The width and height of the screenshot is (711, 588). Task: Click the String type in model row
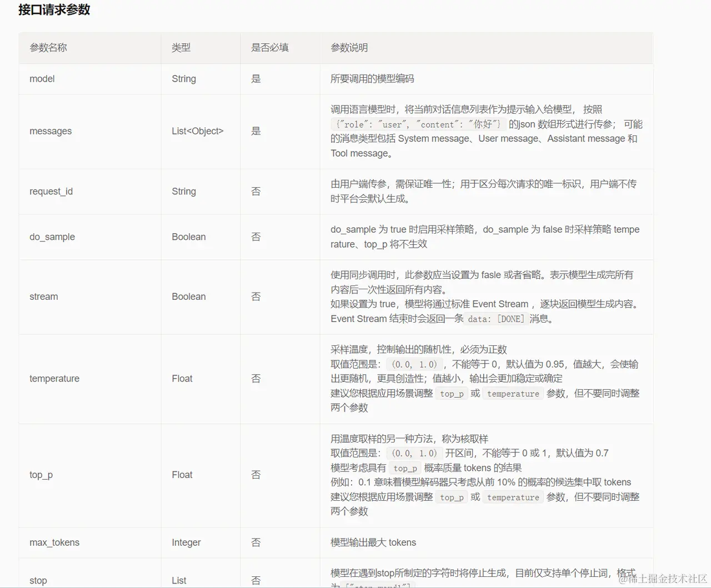[x=184, y=79]
